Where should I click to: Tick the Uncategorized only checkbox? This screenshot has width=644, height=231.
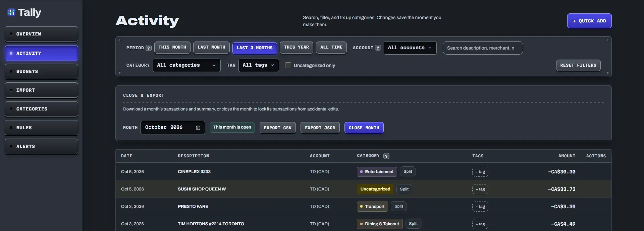click(288, 65)
